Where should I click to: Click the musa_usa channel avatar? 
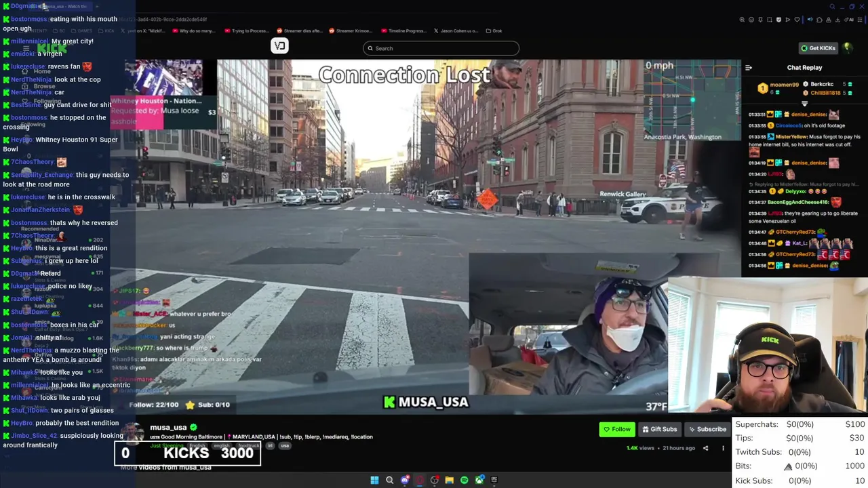(x=134, y=434)
